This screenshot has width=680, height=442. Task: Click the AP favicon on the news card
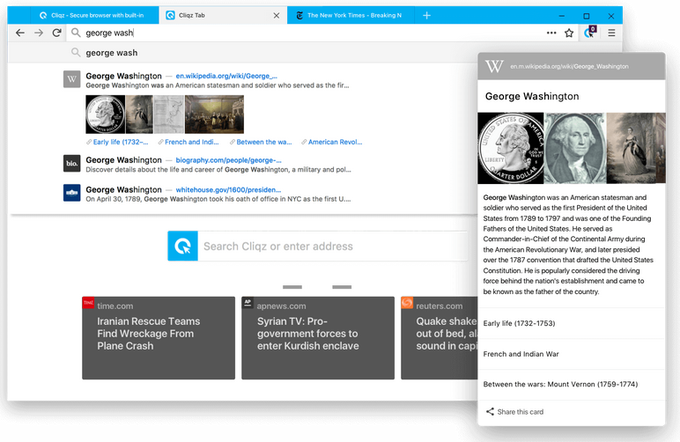coord(248,302)
